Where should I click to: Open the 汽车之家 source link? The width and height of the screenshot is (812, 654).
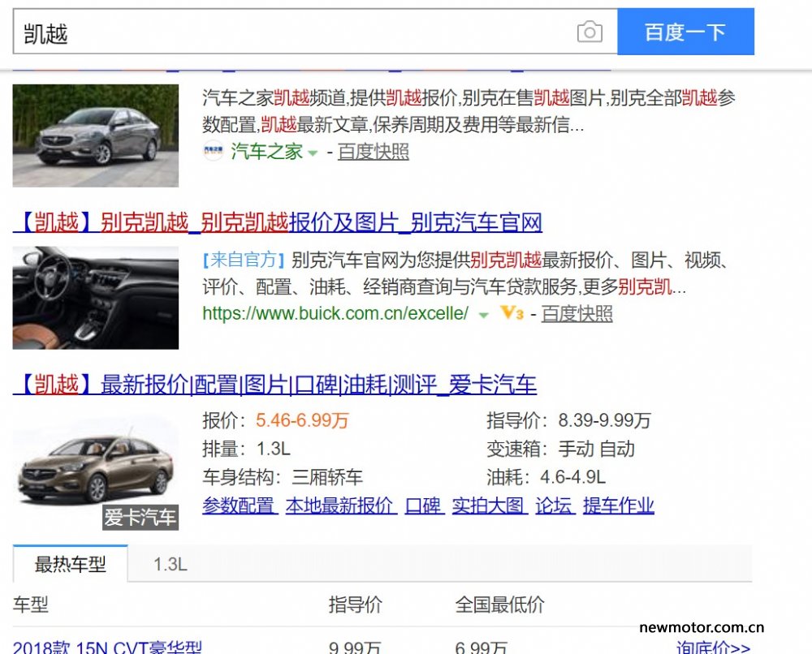coord(266,152)
